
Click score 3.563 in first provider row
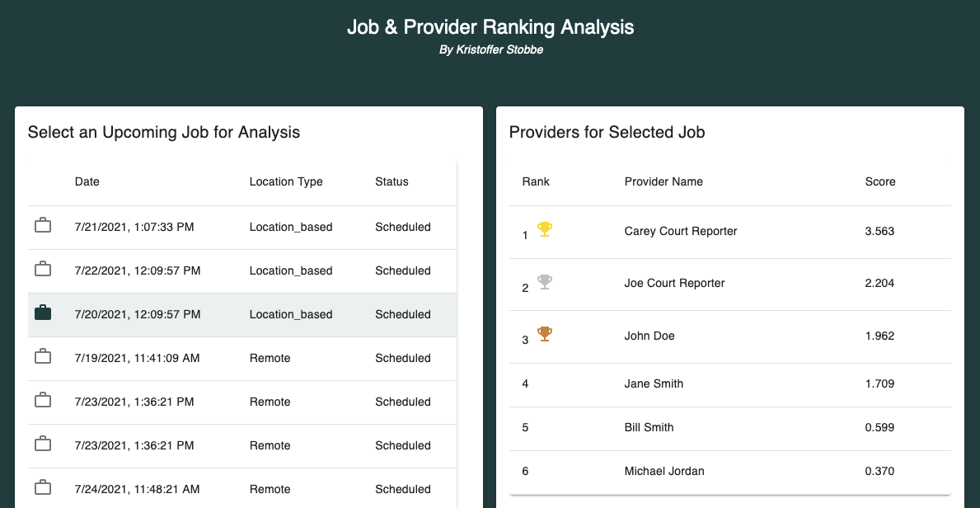coord(879,231)
